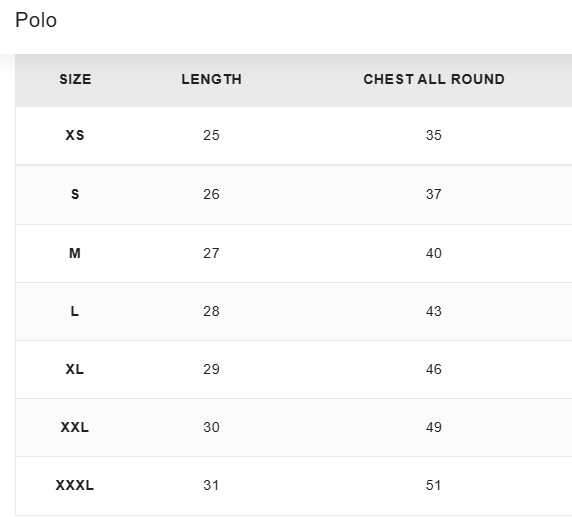The image size is (572, 517).
Task: Select the chest value 37 for S
Action: click(434, 194)
